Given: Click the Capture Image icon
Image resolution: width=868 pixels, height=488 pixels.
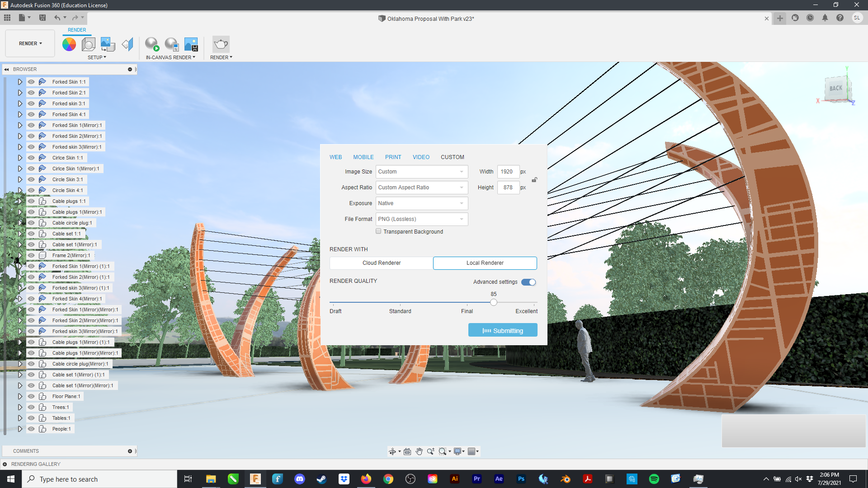Looking at the screenshot, I should click(191, 44).
